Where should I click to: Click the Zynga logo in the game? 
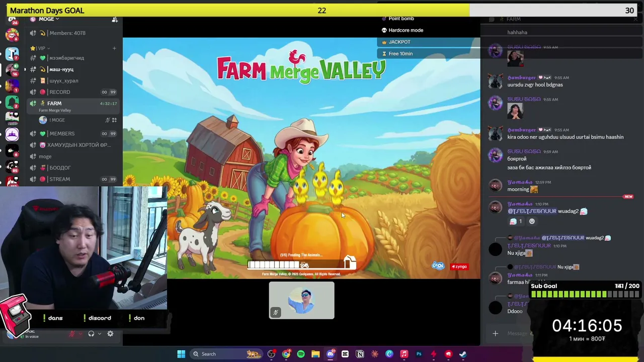pyautogui.click(x=459, y=266)
